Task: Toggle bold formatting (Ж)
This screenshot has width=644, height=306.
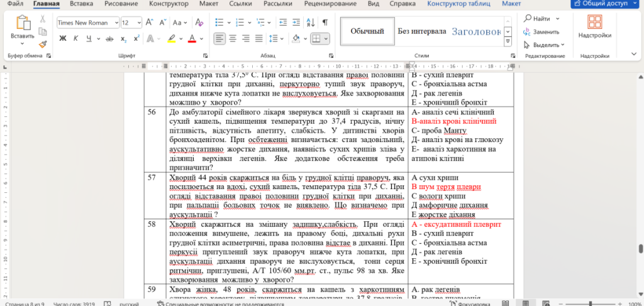Action: (x=62, y=38)
